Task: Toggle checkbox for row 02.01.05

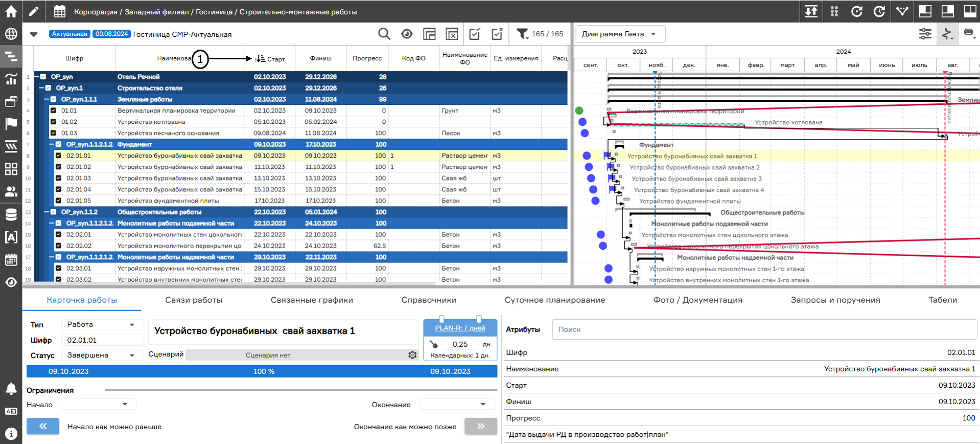Action: (x=58, y=201)
